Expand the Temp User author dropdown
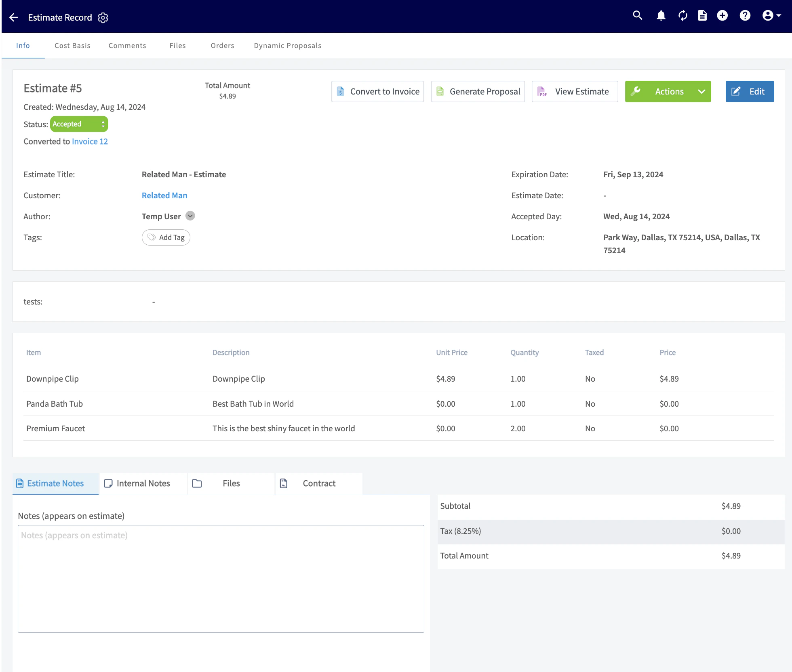Screen dimensions: 792x672 [190, 216]
